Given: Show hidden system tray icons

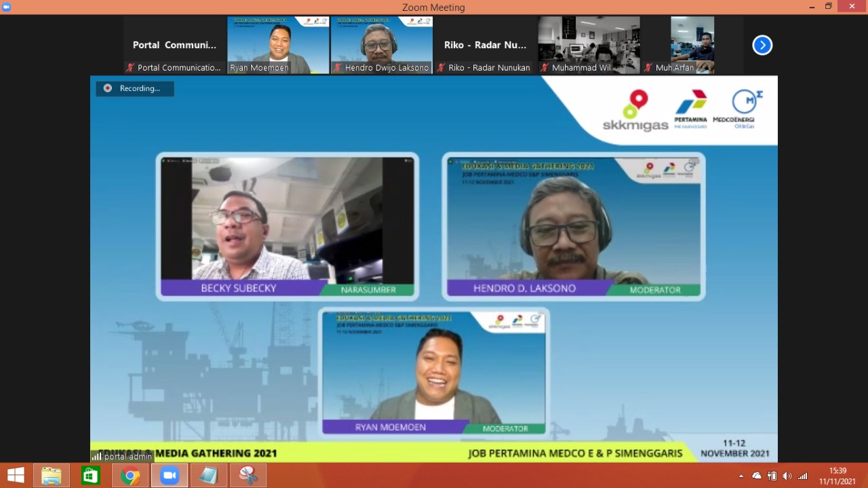Looking at the screenshot, I should coord(741,476).
